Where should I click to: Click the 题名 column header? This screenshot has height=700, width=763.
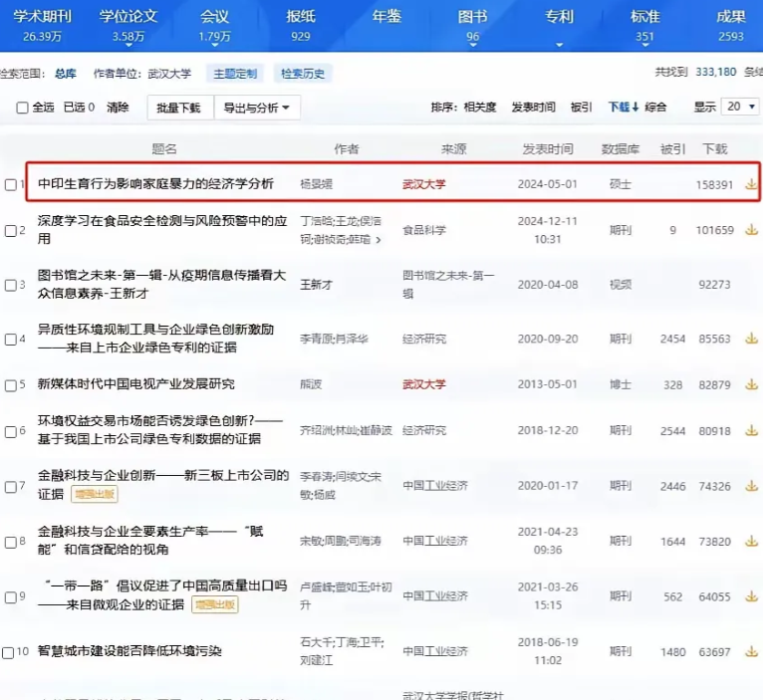point(164,148)
